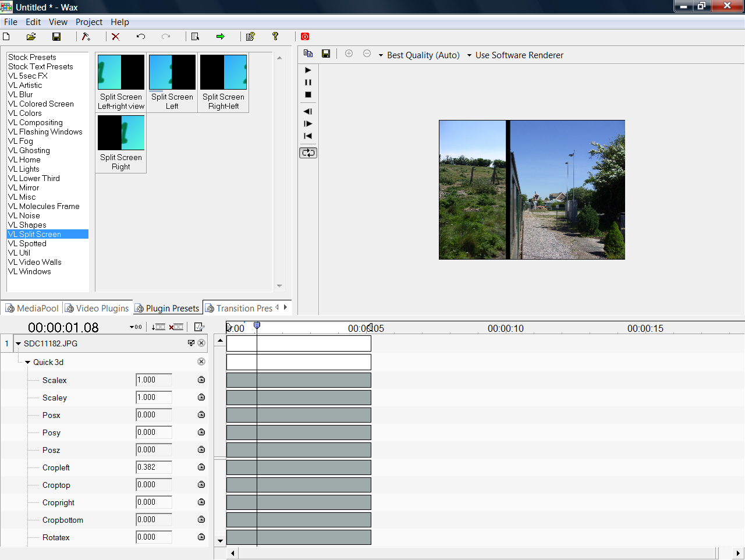Collapse the Quick 3d plugin parameters
The height and width of the screenshot is (560, 745).
pos(27,362)
